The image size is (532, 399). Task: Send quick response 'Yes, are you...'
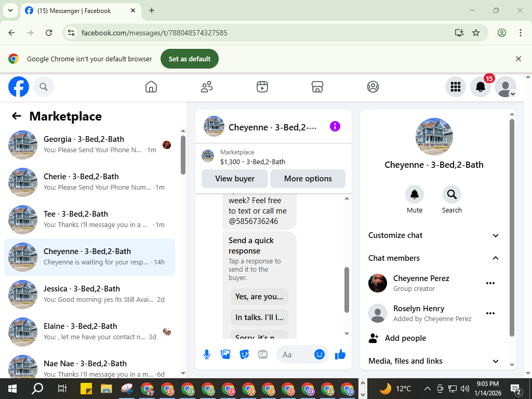[x=259, y=297]
